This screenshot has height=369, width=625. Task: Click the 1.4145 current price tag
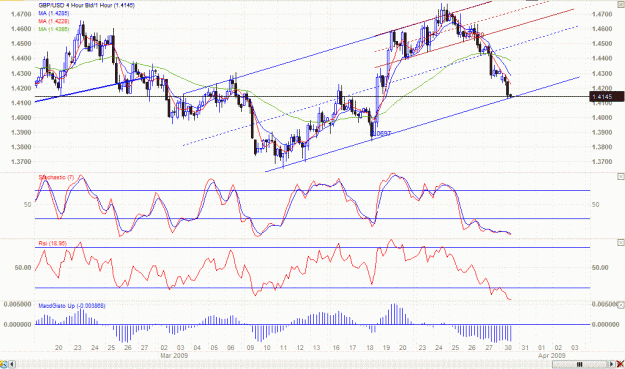[x=606, y=97]
